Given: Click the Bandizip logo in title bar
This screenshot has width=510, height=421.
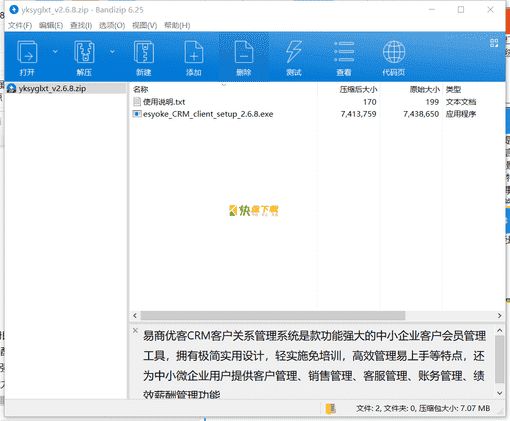Looking at the screenshot, I should coord(14,10).
